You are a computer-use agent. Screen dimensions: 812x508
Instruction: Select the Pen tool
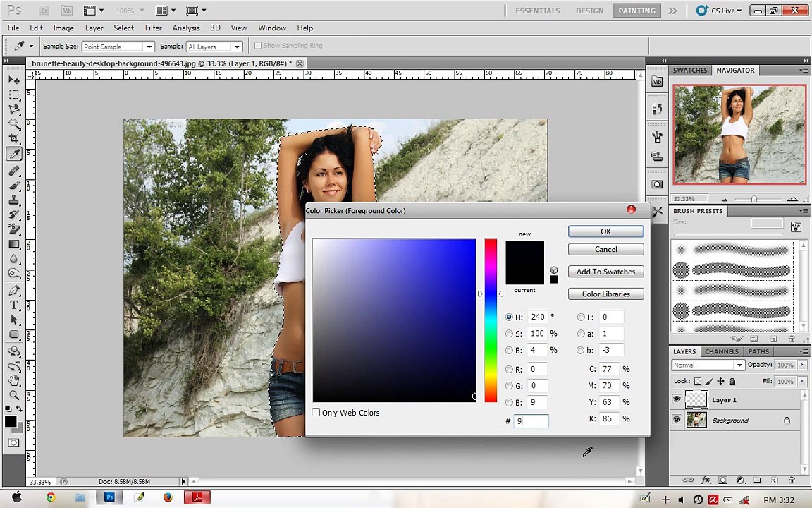(14, 290)
